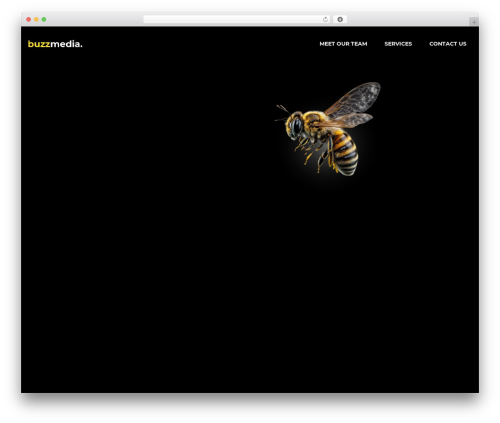Click the browser reload icon
The image size is (500, 423).
coord(325,19)
